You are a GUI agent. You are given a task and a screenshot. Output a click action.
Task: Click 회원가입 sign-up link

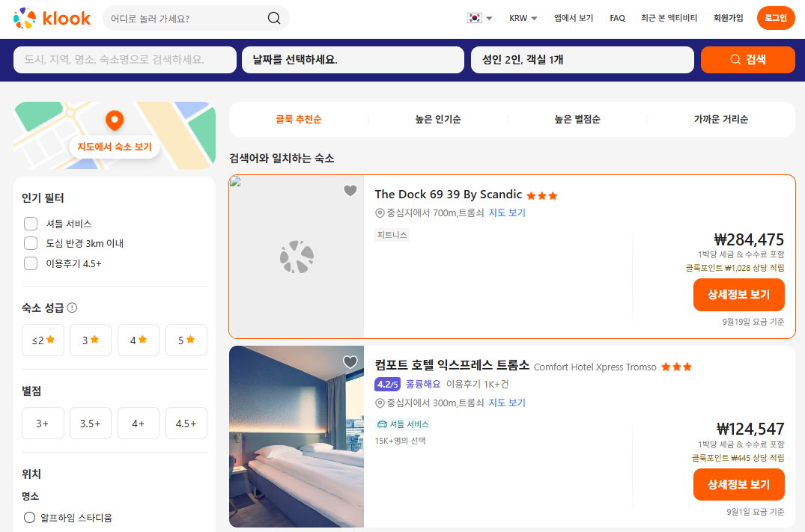point(728,18)
